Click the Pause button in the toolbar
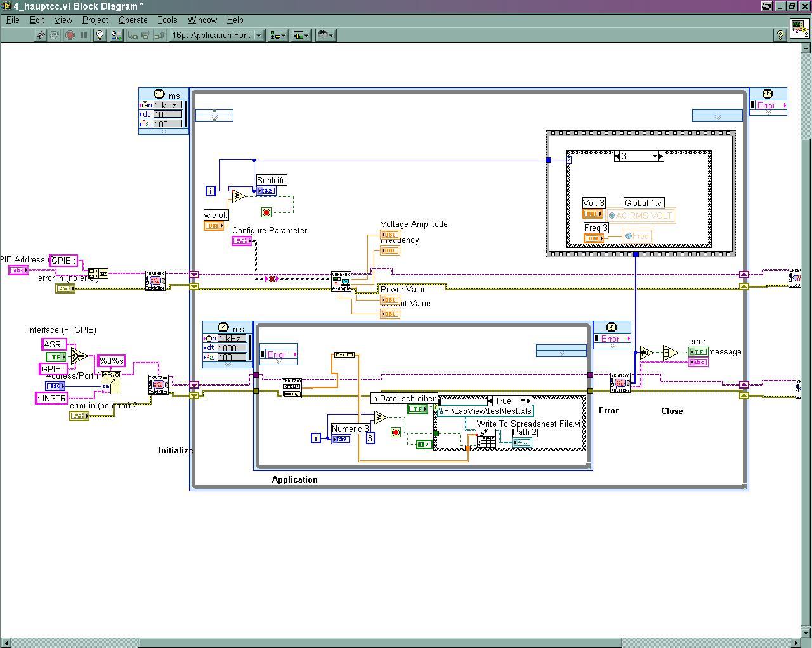This screenshot has width=812, height=648. 84,36
